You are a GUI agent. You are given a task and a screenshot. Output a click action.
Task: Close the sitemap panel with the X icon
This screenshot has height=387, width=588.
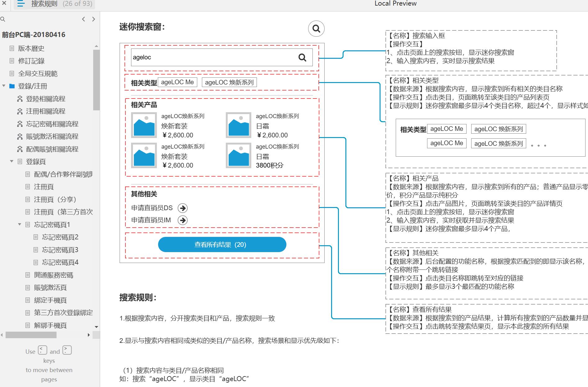[x=4, y=3]
